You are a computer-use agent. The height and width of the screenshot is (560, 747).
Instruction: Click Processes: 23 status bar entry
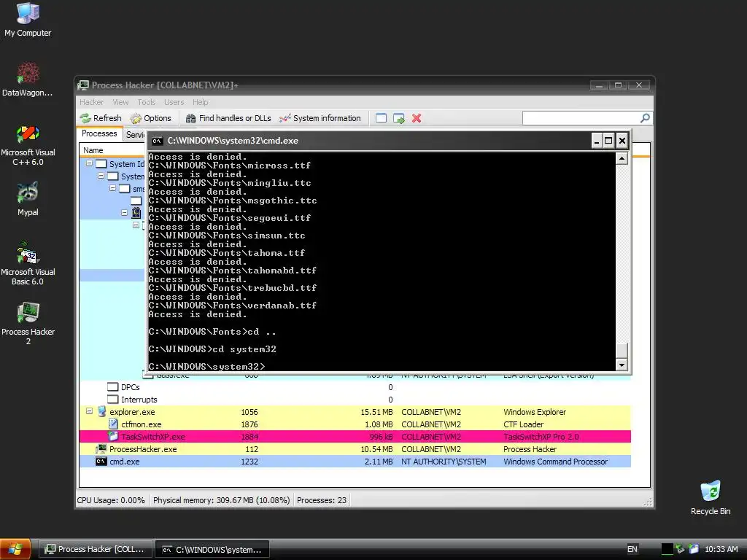point(322,500)
